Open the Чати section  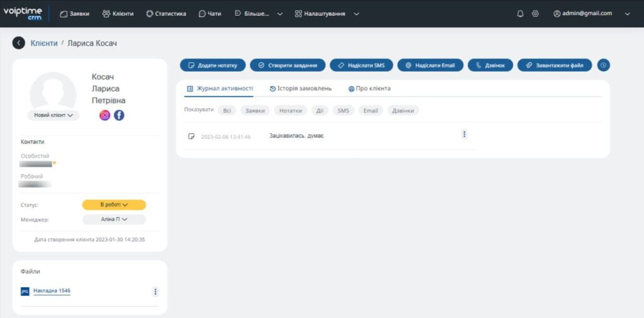[x=209, y=14]
